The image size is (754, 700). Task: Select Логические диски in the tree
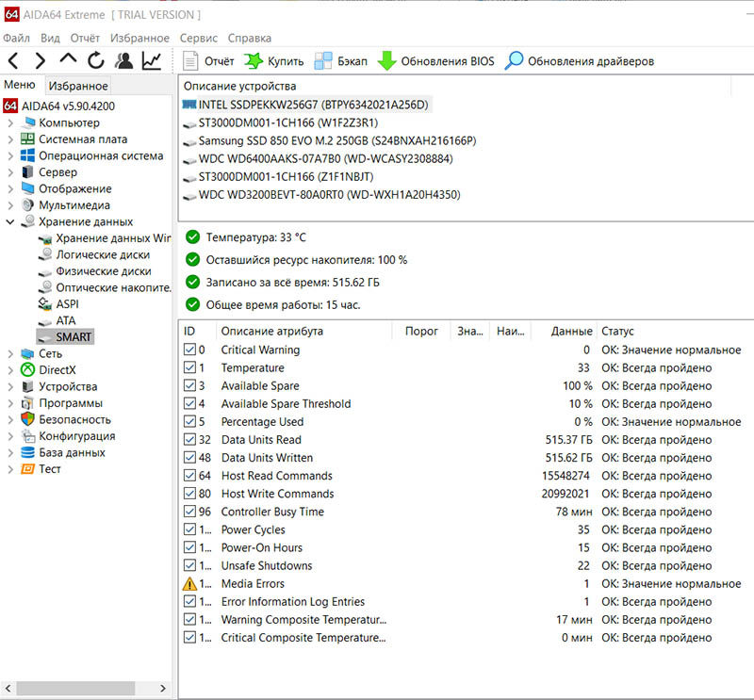tap(103, 254)
